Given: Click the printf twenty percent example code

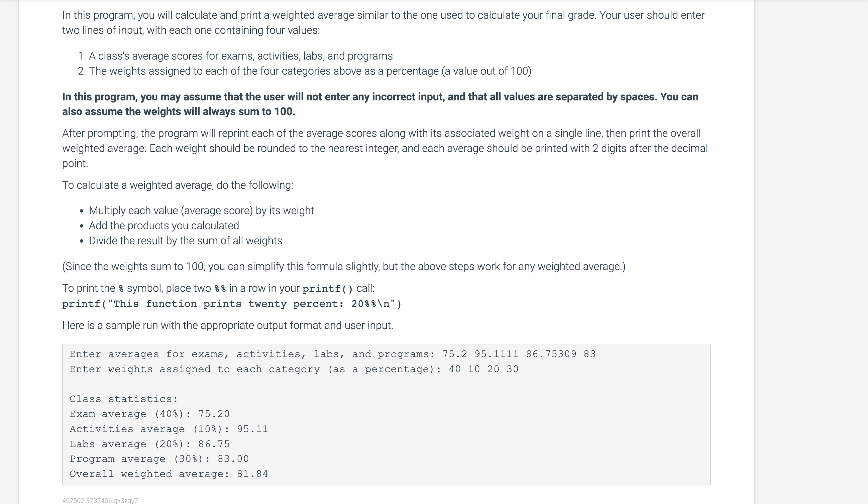Looking at the screenshot, I should pos(232,304).
